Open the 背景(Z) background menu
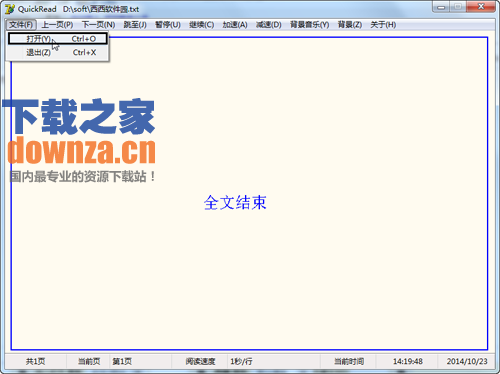The height and width of the screenshot is (374, 500). tap(350, 25)
